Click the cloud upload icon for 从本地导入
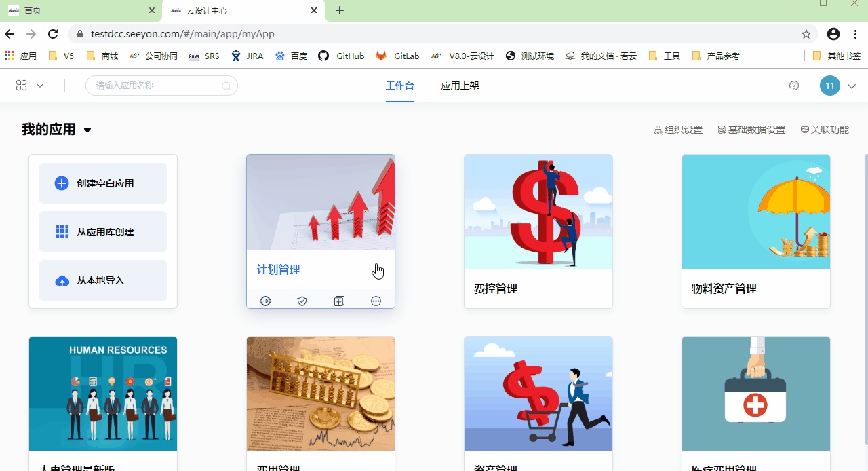The image size is (868, 471). tap(62, 281)
